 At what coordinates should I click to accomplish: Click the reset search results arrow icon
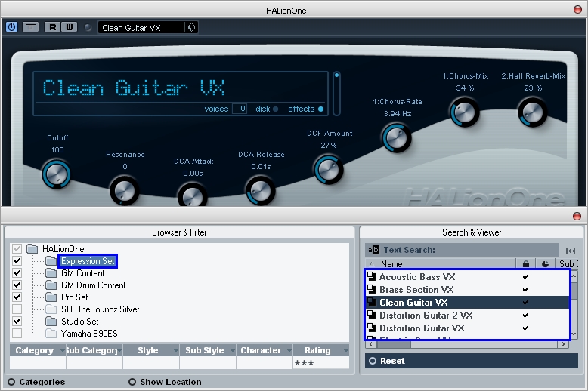(x=571, y=251)
